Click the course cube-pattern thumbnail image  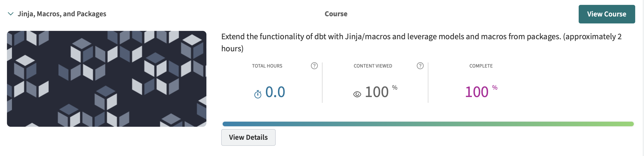pos(107,79)
